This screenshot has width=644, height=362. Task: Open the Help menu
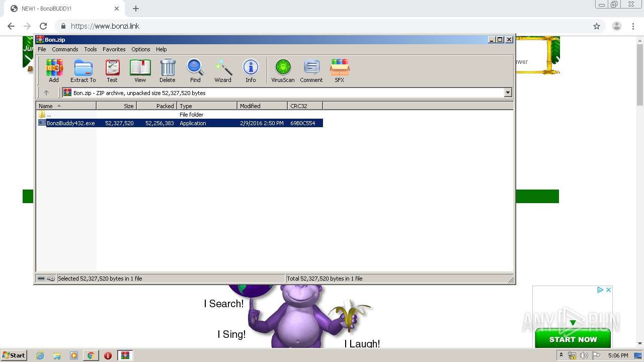(161, 49)
